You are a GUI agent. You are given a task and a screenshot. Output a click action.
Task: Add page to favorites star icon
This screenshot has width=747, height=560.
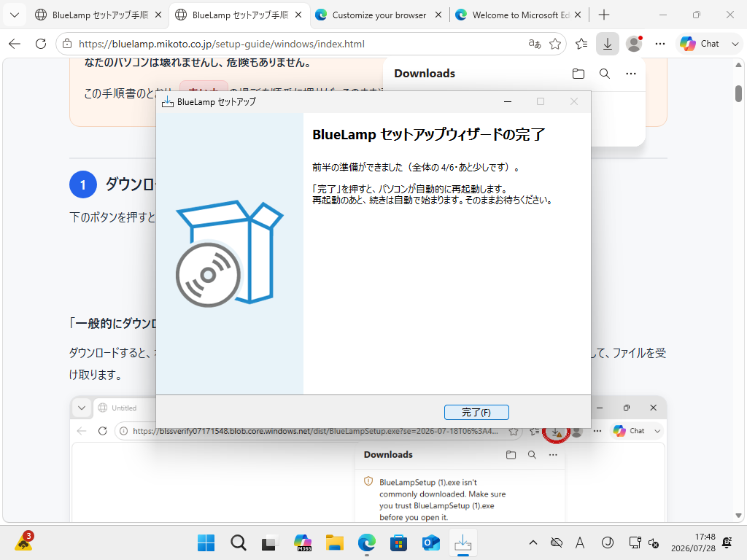(x=555, y=44)
